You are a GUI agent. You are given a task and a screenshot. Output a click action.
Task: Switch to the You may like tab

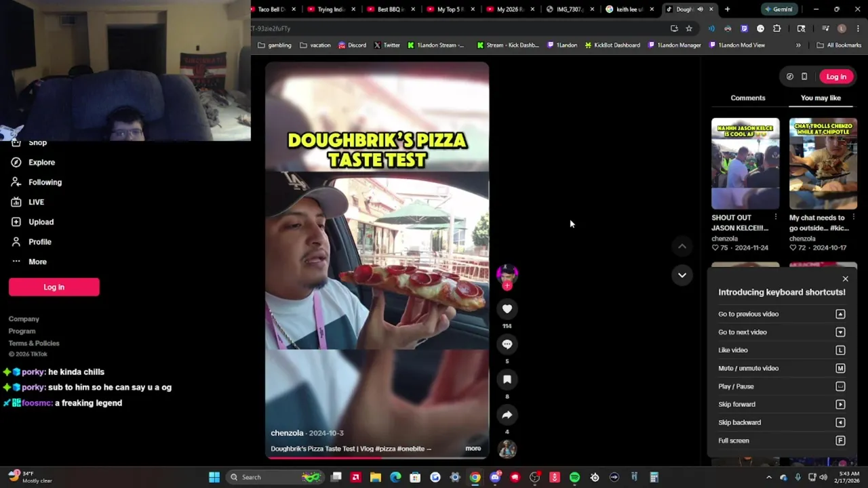point(821,98)
